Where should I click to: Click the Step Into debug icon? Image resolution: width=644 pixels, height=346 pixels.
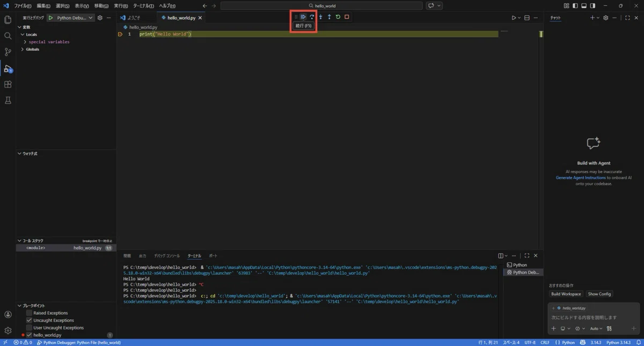pos(320,17)
